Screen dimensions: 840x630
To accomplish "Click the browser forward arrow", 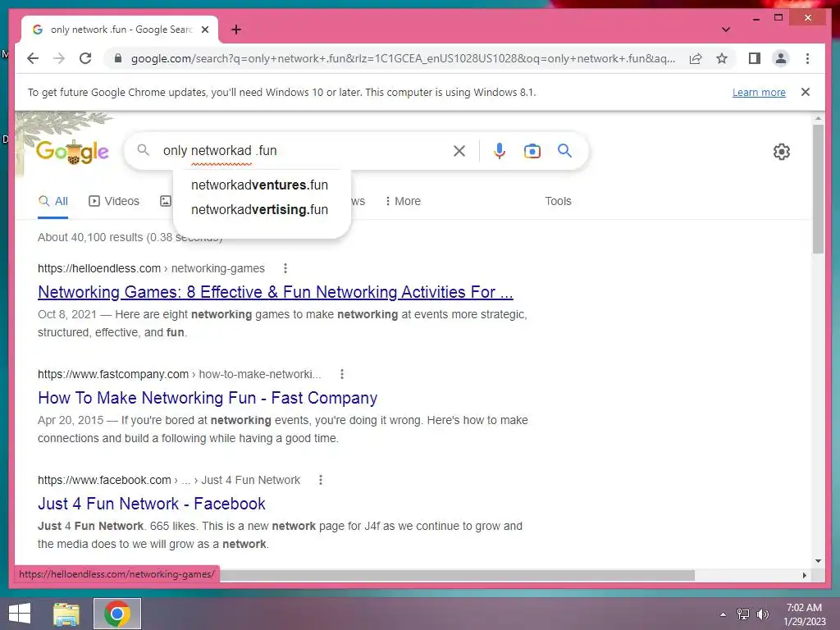I will (x=59, y=58).
